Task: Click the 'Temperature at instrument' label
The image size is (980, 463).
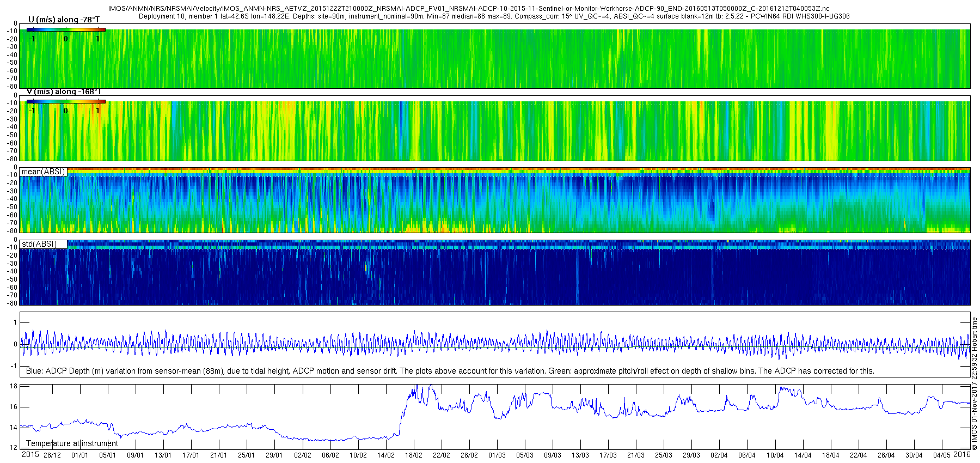Action: click(72, 443)
